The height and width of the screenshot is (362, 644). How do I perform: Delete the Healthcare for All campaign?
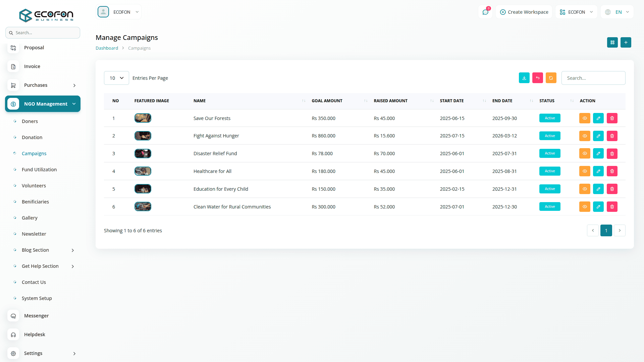click(612, 171)
